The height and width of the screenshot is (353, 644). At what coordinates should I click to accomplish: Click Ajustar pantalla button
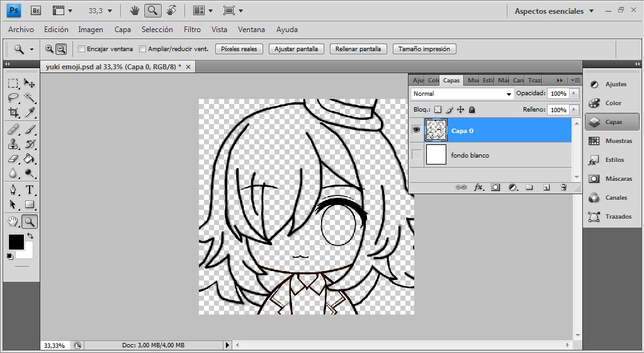pos(296,49)
